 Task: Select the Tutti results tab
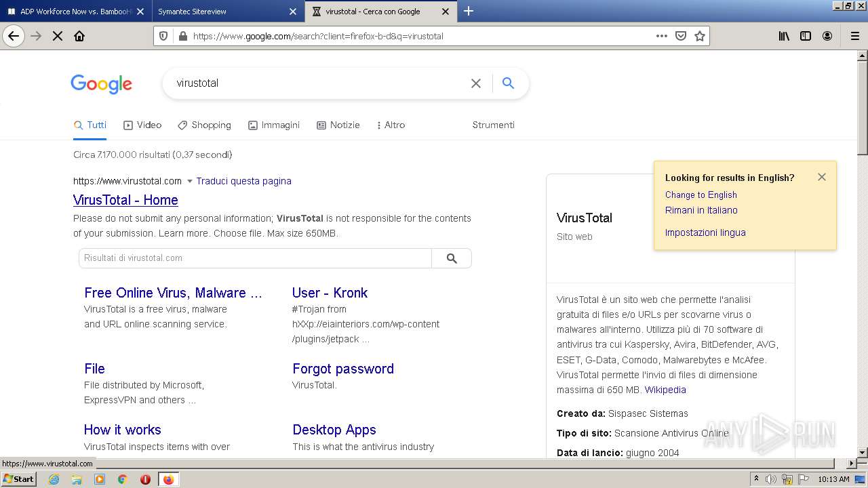(x=90, y=125)
